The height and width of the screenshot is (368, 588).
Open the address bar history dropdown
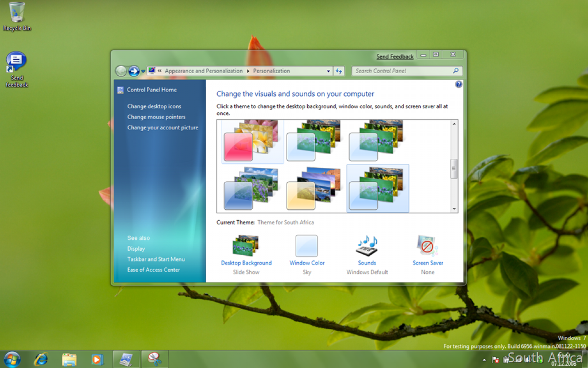point(328,71)
